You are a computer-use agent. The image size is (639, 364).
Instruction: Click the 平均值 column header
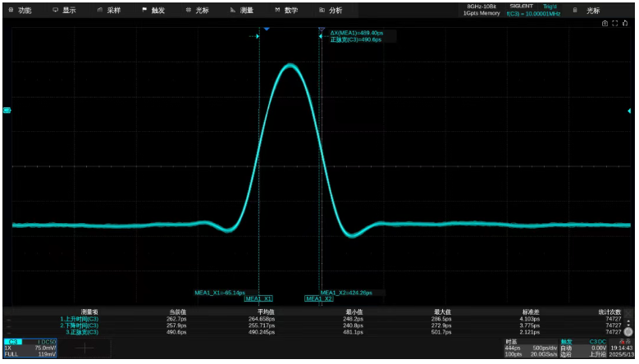pyautogui.click(x=266, y=312)
